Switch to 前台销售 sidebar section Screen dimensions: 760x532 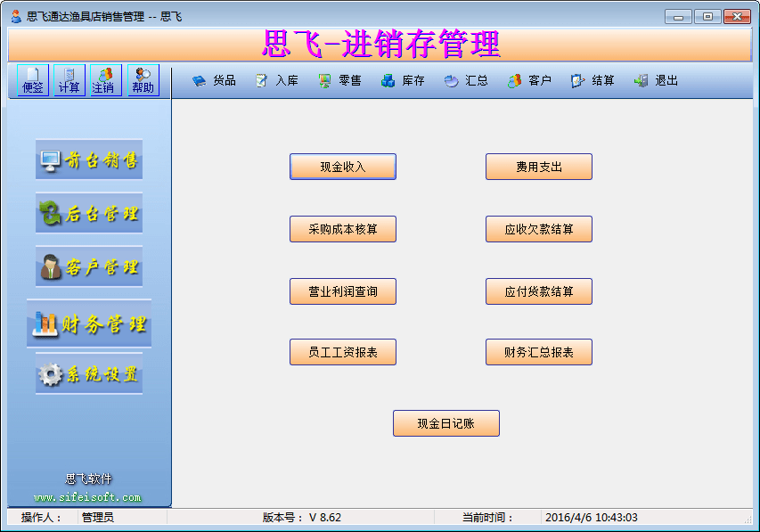[x=89, y=160]
